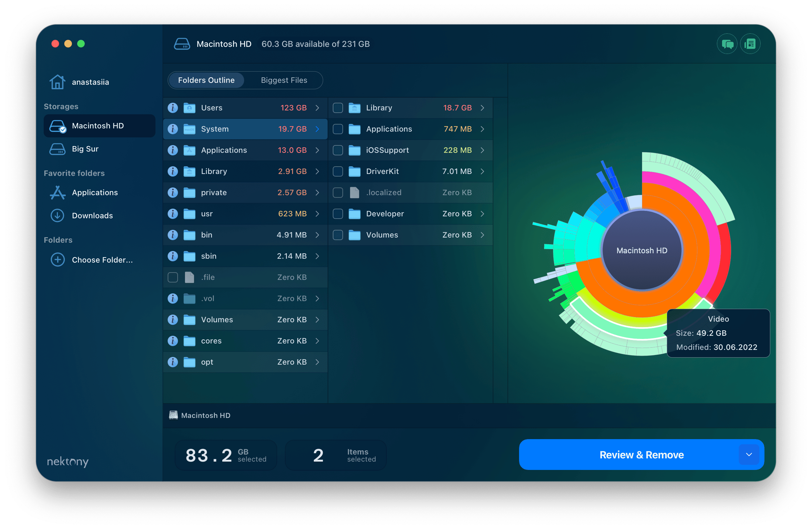Expand the System folder chevron
812x529 pixels.
click(x=317, y=129)
